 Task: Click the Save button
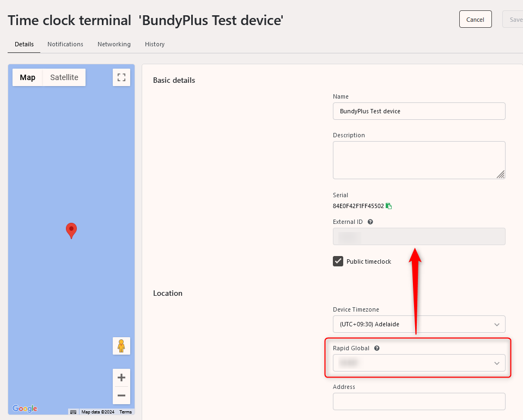point(513,20)
